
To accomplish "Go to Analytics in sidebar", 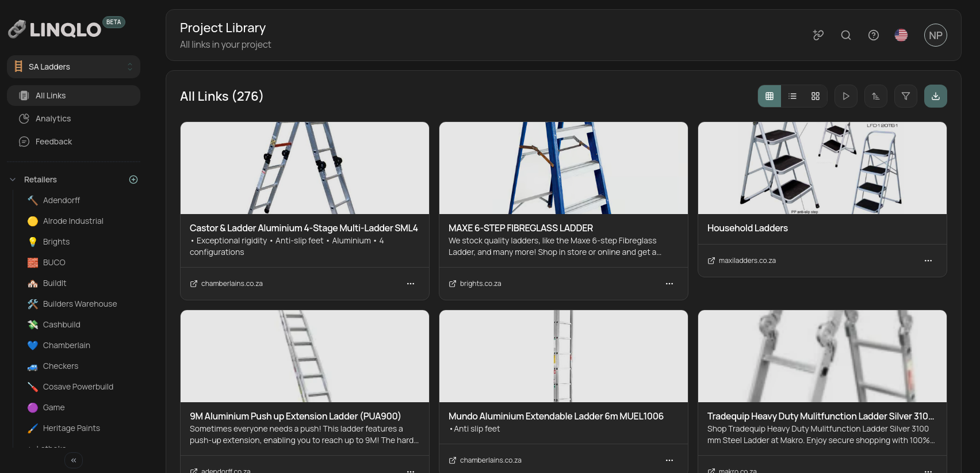I will 53,119.
